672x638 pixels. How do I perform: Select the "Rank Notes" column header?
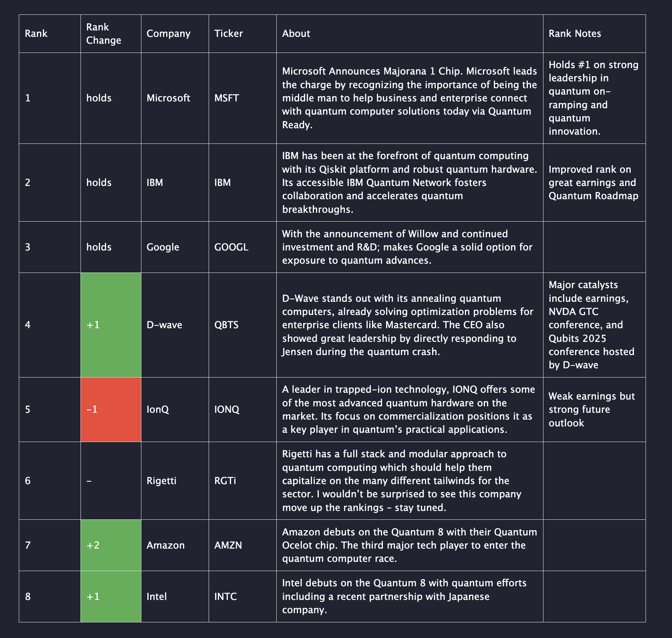[x=575, y=34]
